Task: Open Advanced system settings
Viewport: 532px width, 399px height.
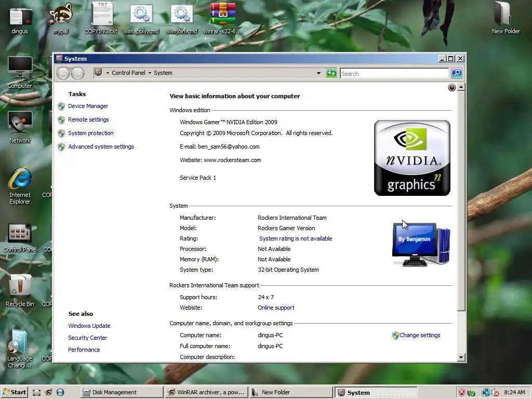Action: point(101,147)
